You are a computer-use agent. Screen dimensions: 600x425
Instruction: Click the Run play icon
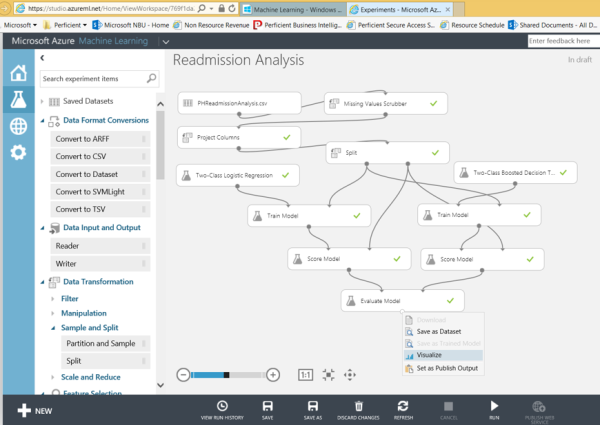point(494,405)
